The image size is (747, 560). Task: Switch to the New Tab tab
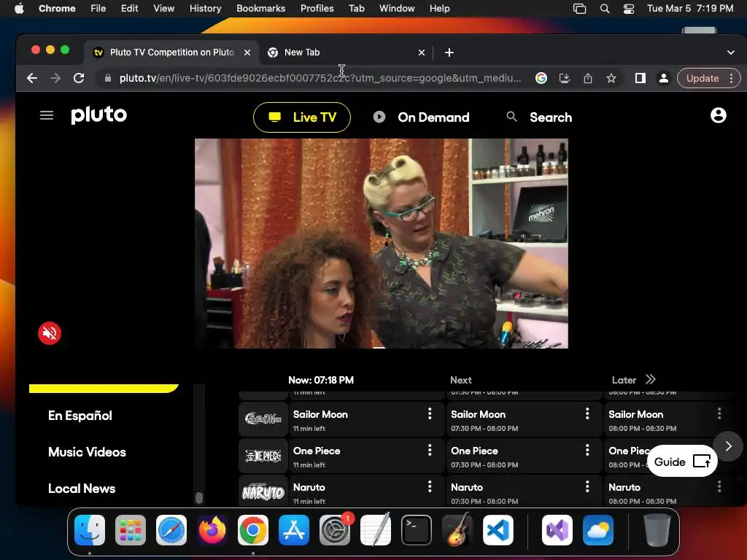(x=346, y=52)
